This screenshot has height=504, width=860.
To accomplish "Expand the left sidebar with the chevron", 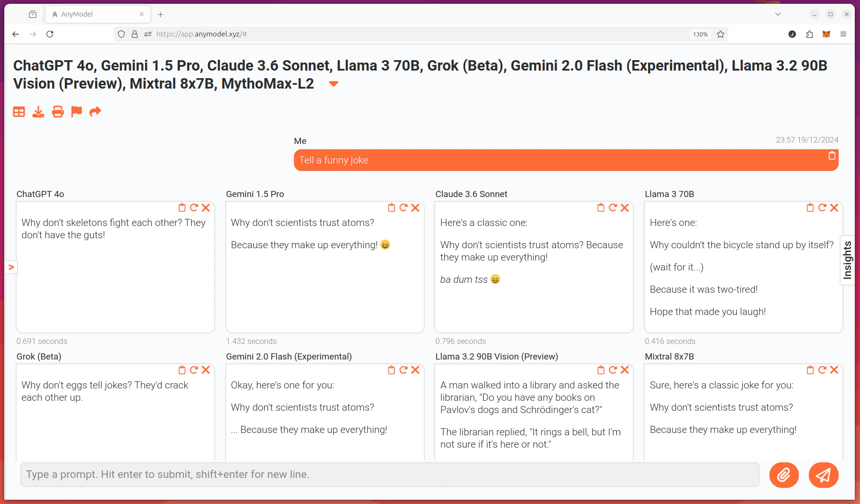I will (x=11, y=267).
